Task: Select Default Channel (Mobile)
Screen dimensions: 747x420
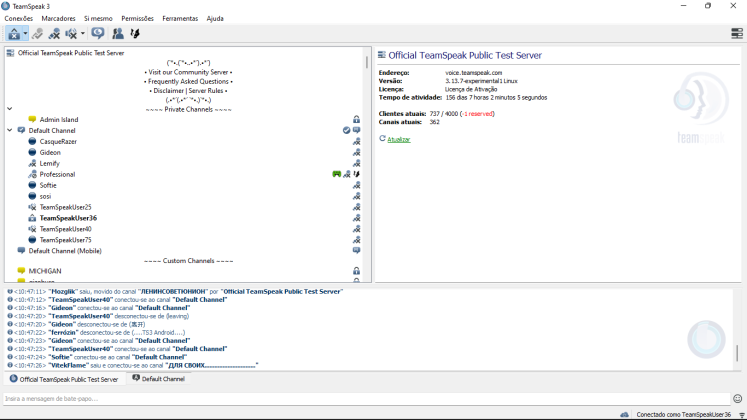Action: coord(64,251)
